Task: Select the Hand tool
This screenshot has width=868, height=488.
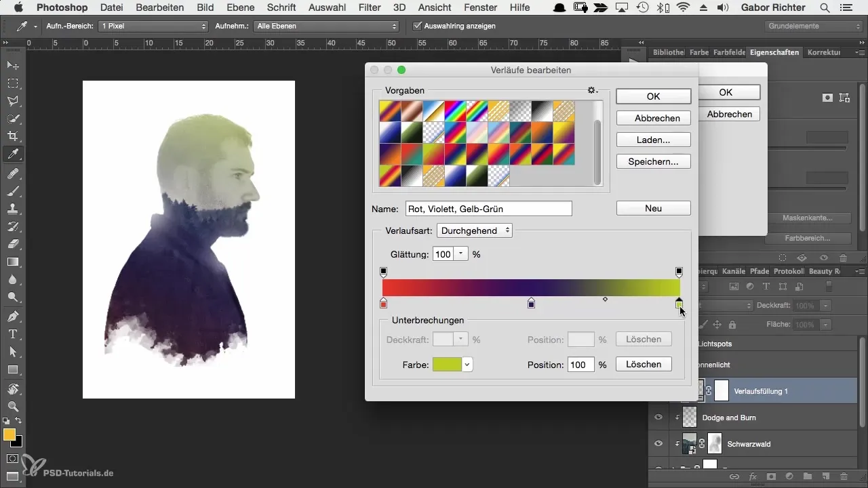Action: point(13,389)
